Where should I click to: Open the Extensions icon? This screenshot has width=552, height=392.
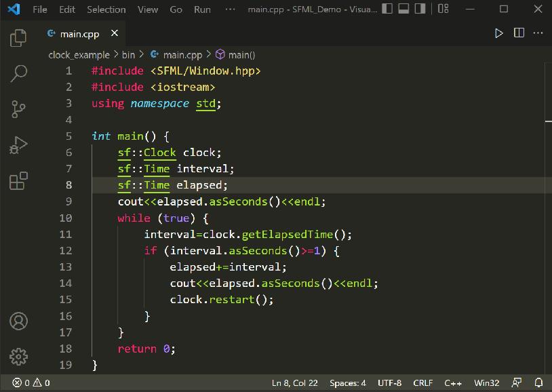(18, 180)
